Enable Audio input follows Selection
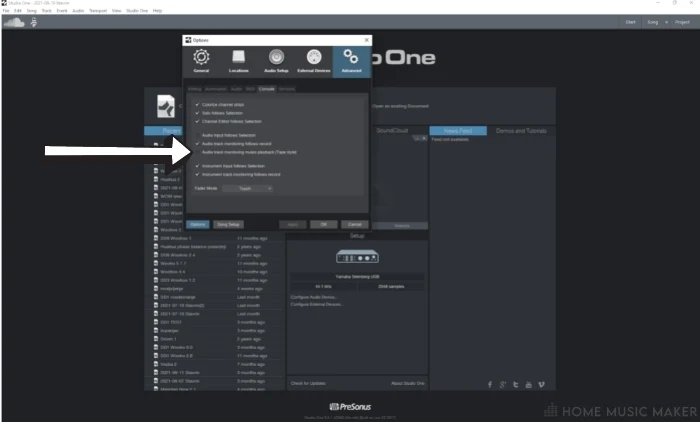 pyautogui.click(x=197, y=135)
